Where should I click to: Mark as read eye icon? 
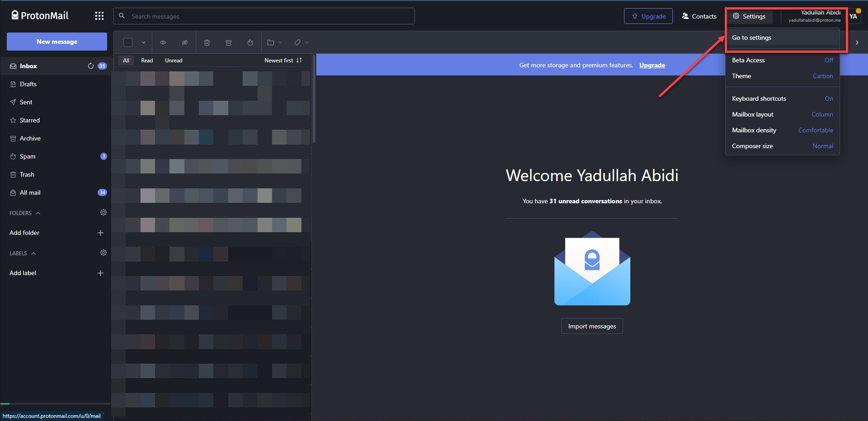point(163,42)
